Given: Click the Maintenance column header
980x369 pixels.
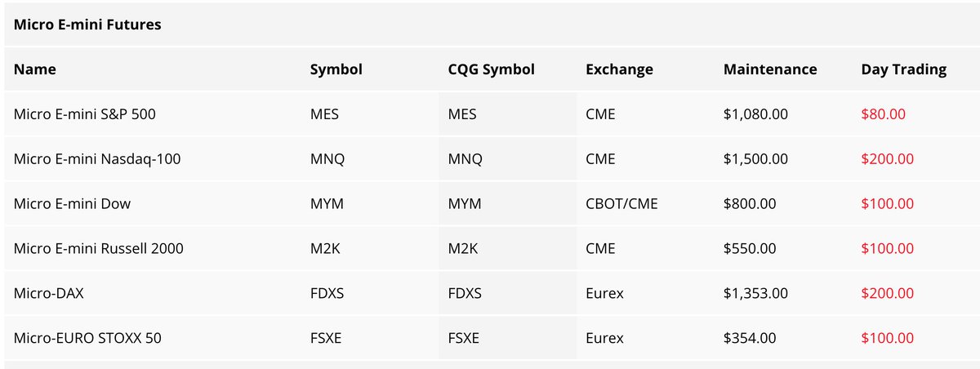Looking at the screenshot, I should [x=770, y=69].
